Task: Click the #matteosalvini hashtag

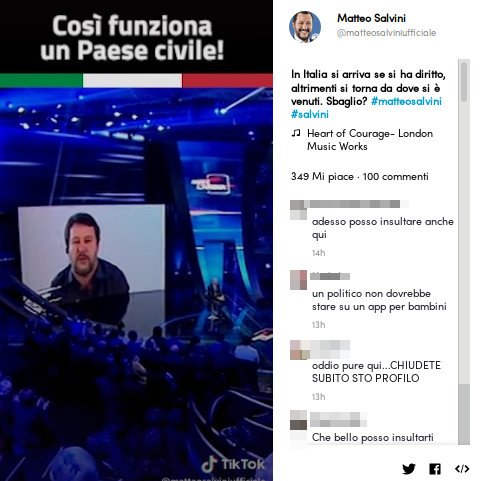Action: point(406,101)
